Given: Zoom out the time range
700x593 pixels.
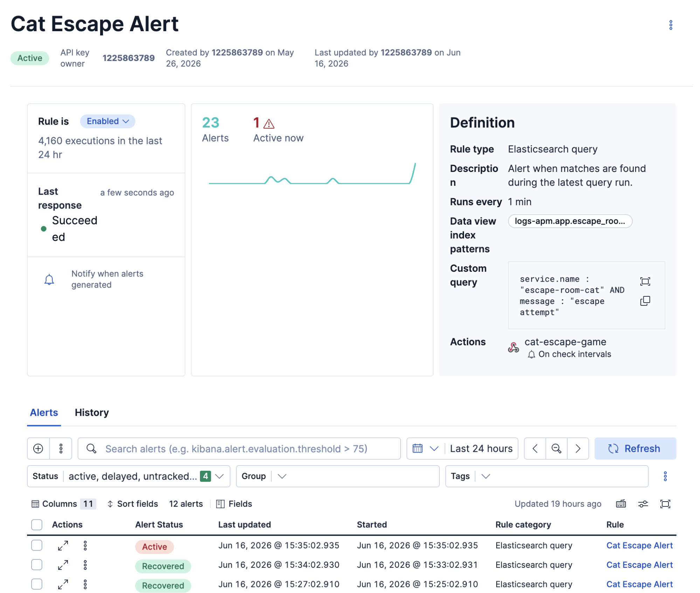Looking at the screenshot, I should pos(556,448).
